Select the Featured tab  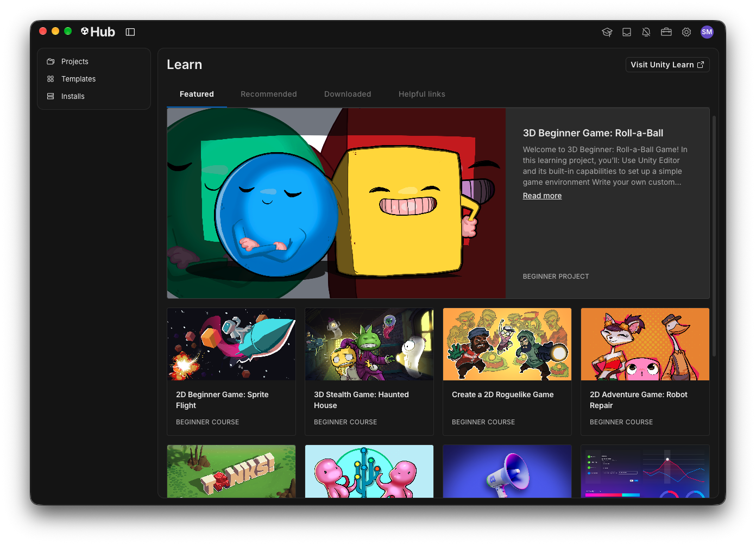point(197,94)
